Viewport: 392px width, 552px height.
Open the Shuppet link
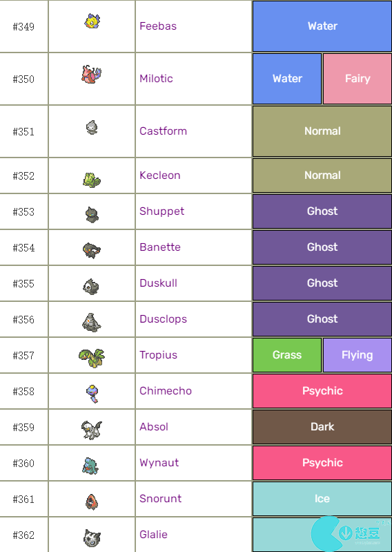tap(161, 211)
